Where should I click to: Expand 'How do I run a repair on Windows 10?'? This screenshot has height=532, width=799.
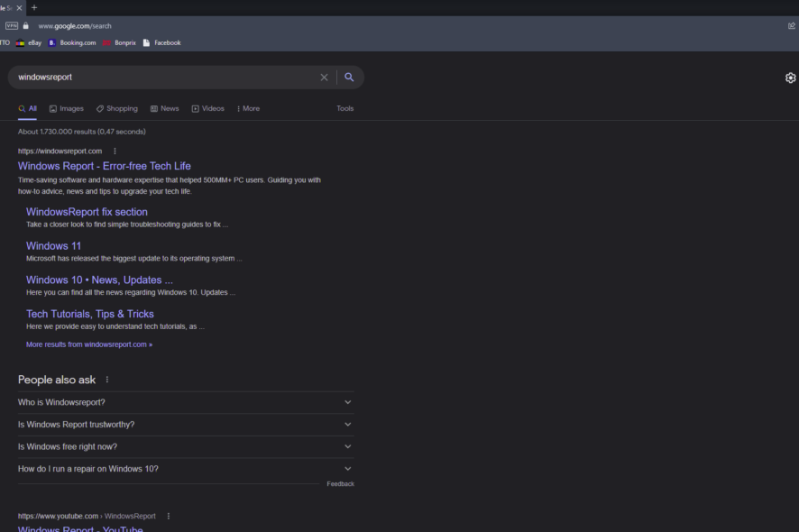(x=186, y=469)
